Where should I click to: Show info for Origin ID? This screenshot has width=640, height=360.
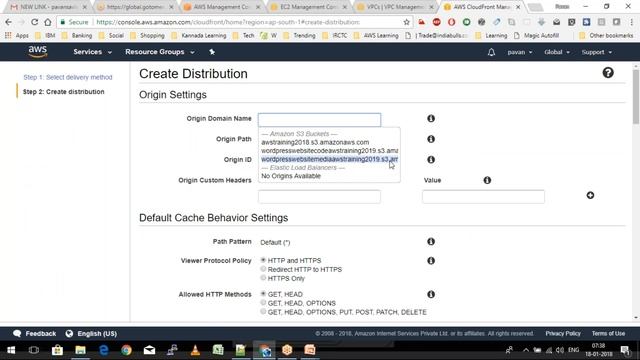point(431,160)
